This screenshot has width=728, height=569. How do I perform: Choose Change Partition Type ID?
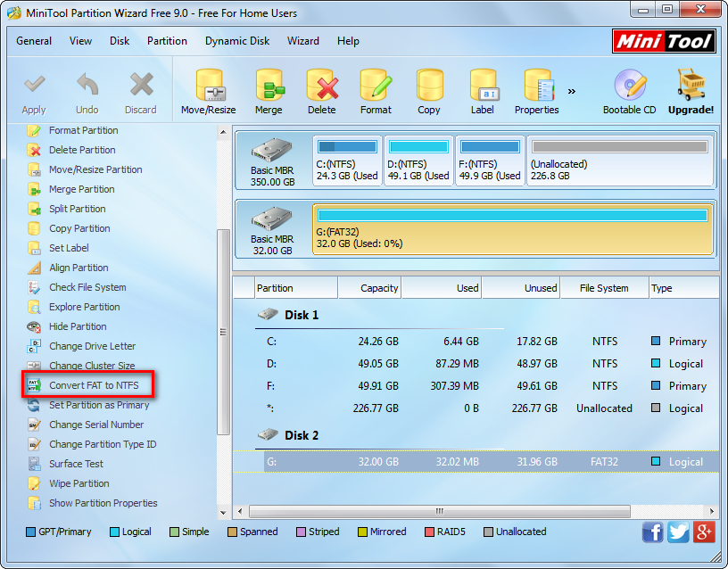pyautogui.click(x=103, y=445)
